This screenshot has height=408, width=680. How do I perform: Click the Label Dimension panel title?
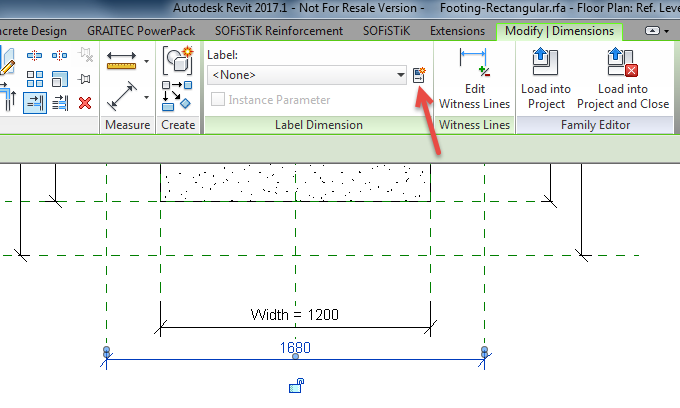(319, 125)
